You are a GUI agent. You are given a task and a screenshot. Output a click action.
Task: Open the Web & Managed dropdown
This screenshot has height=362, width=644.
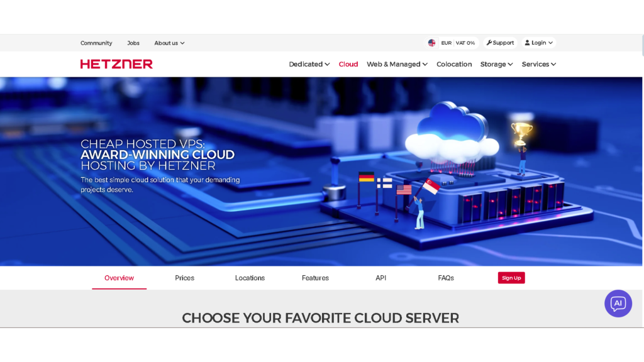coord(397,64)
